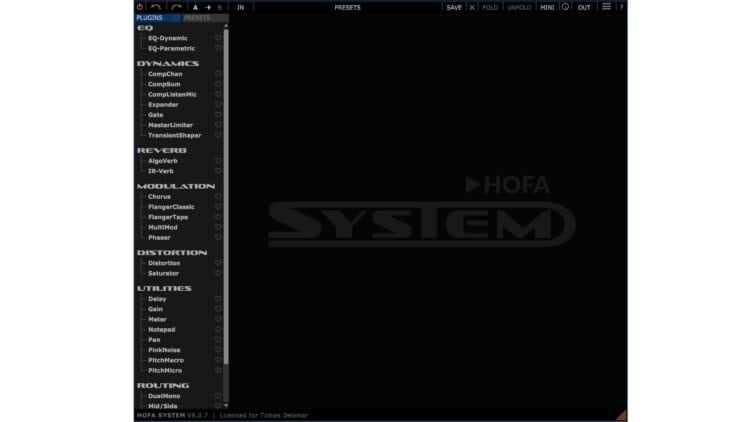
Task: Click the X delete icon next to SAVE
Action: [x=472, y=8]
